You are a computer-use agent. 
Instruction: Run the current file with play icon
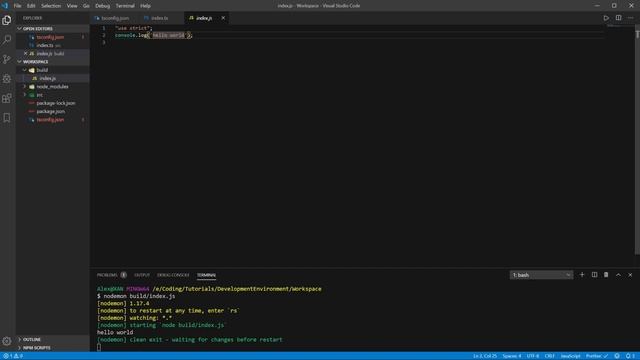click(x=606, y=18)
